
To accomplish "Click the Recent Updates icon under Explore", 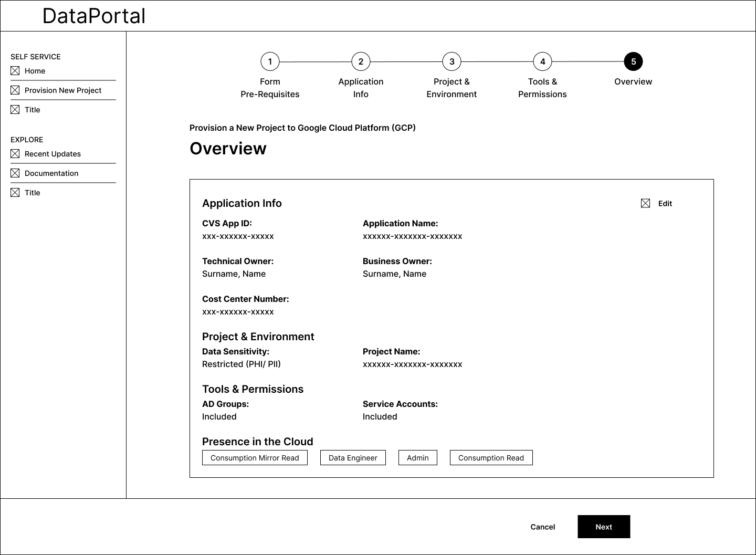I will click(x=15, y=153).
